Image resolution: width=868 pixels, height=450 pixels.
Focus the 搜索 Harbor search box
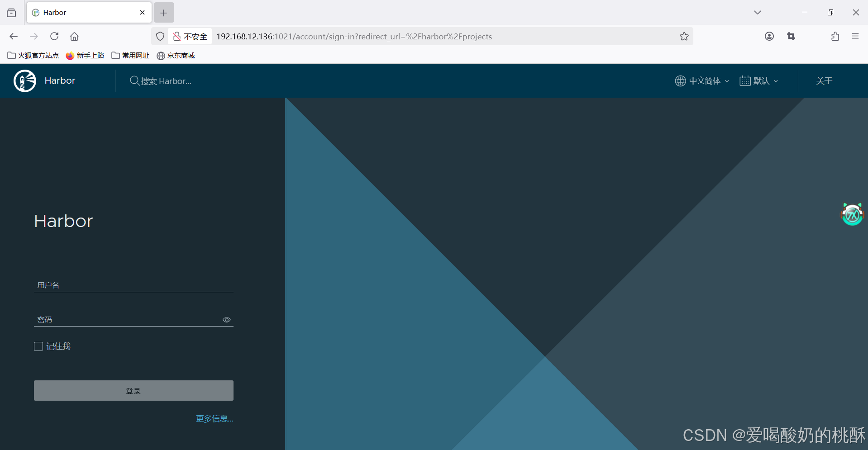pos(166,81)
